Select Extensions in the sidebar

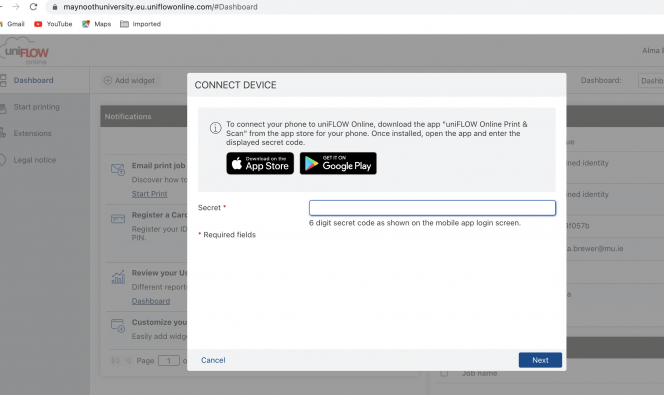tap(32, 133)
